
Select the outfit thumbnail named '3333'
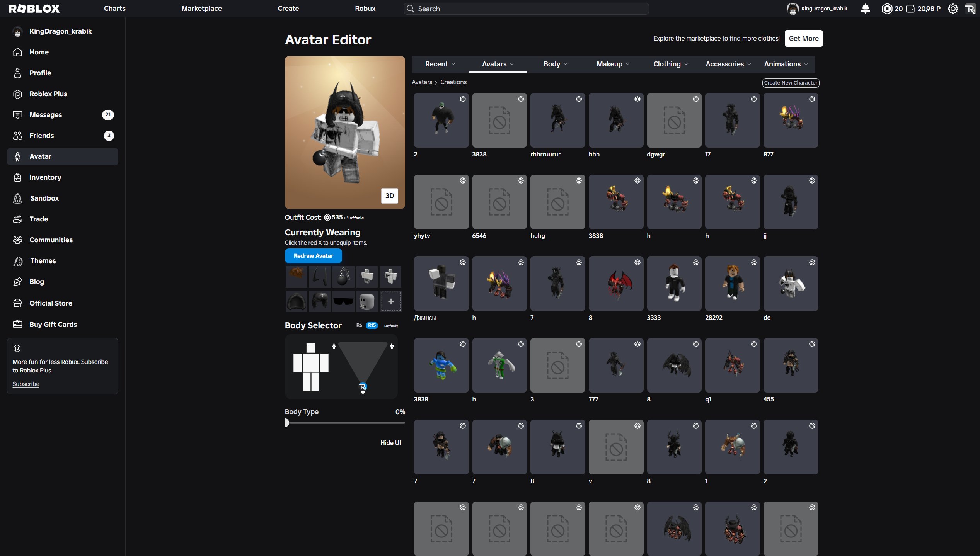coord(674,284)
